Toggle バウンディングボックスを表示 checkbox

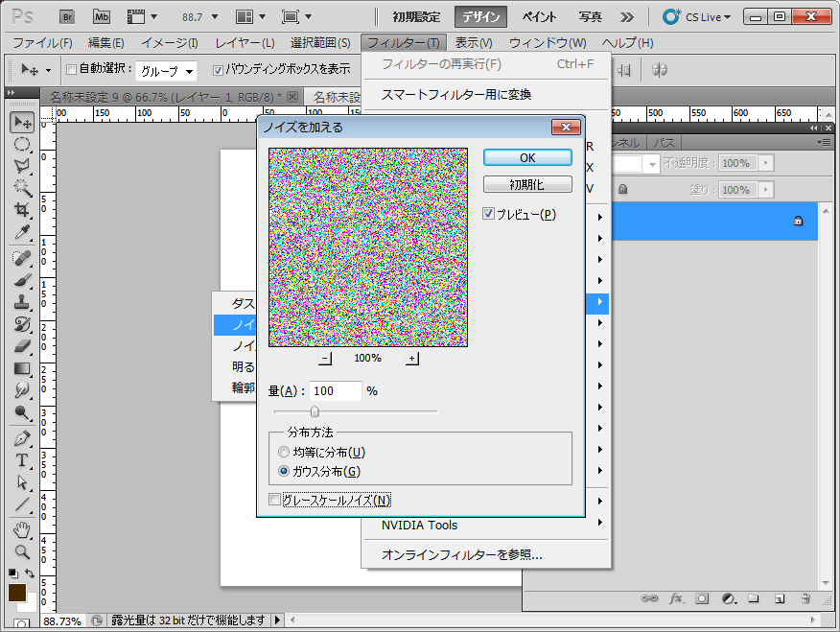[x=218, y=70]
